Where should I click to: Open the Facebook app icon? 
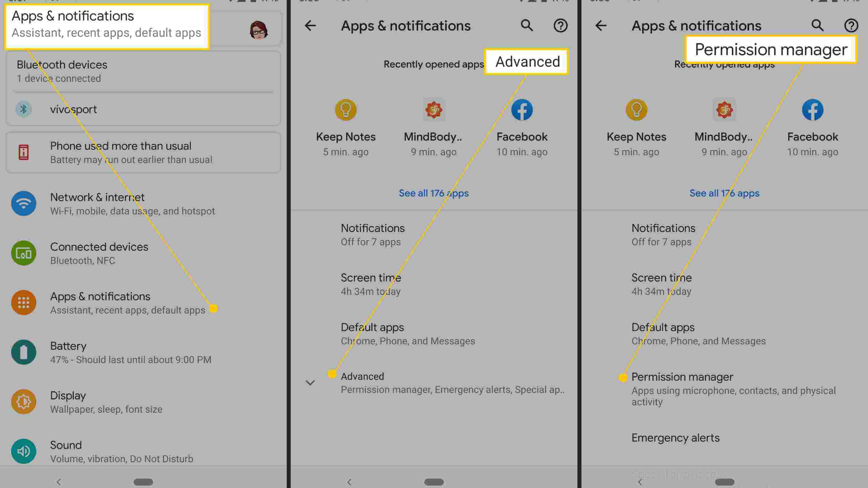click(522, 109)
